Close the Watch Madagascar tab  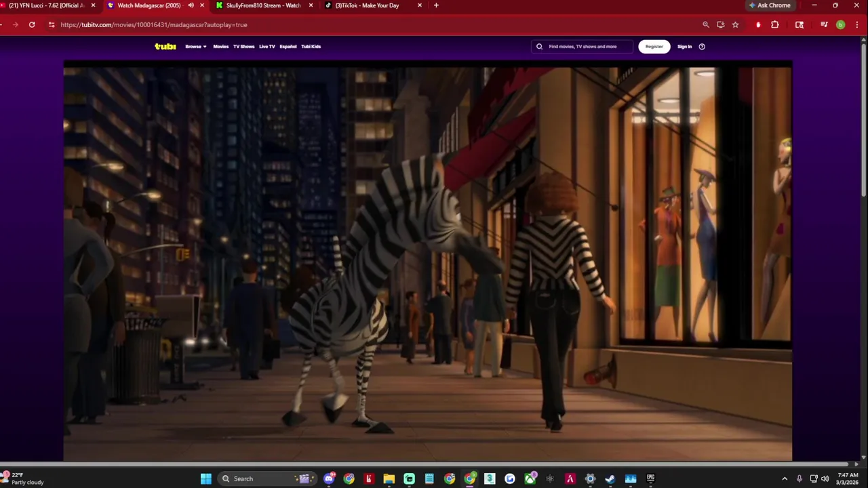pos(202,5)
